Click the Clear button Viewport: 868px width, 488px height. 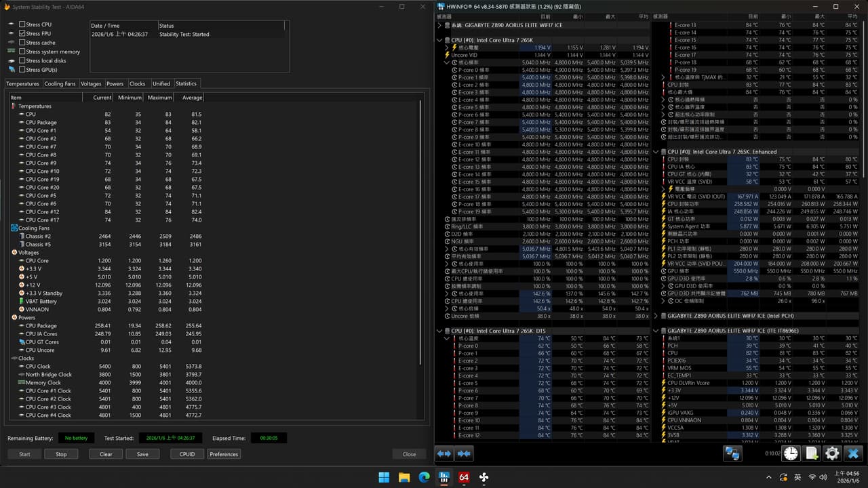point(106,454)
